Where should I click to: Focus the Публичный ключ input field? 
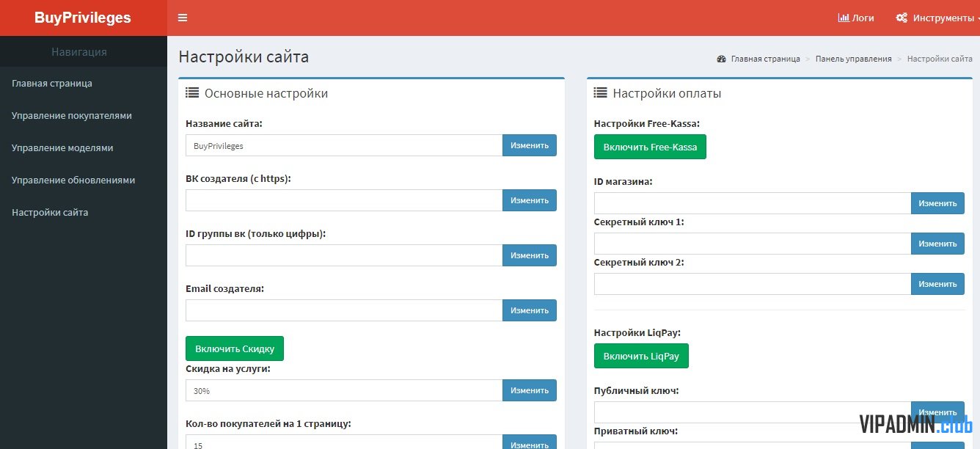[753, 412]
